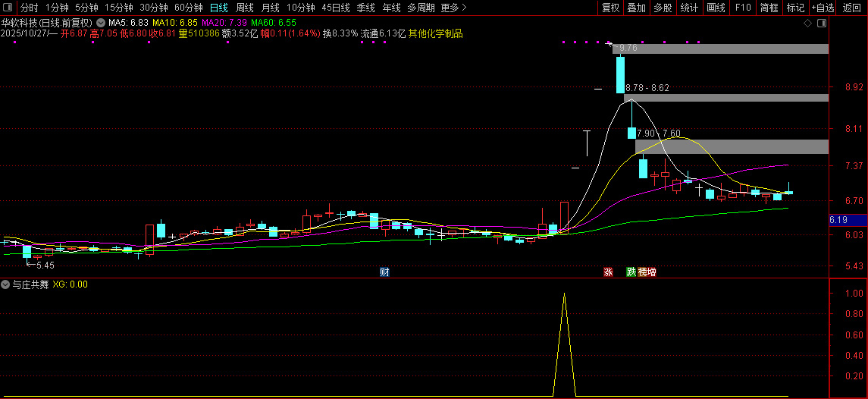Select the 月线 monthly tab
868x399 pixels.
270,8
